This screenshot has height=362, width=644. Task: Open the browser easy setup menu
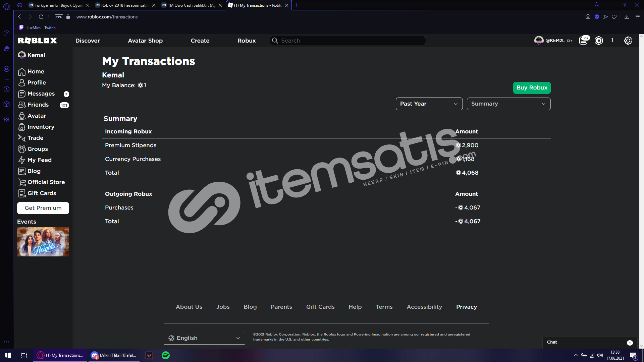point(637,17)
